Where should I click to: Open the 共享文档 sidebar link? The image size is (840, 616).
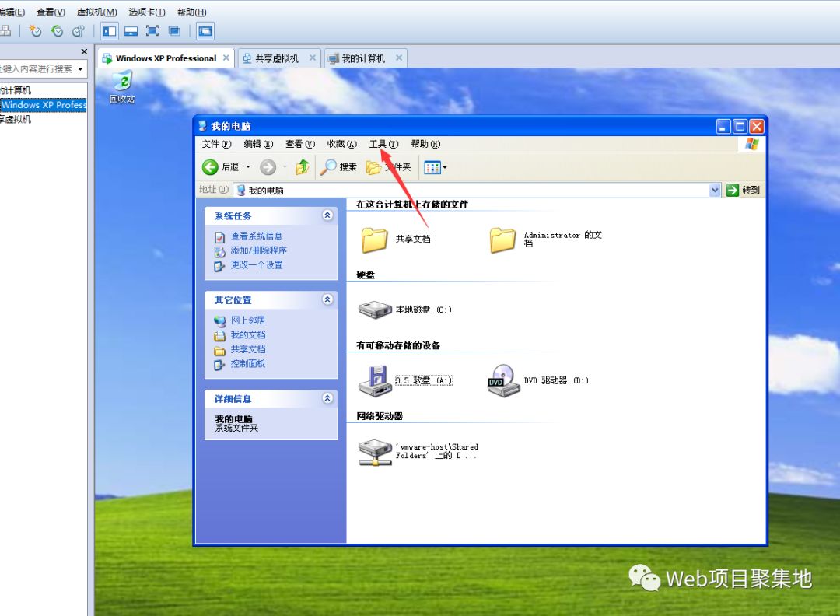point(247,349)
